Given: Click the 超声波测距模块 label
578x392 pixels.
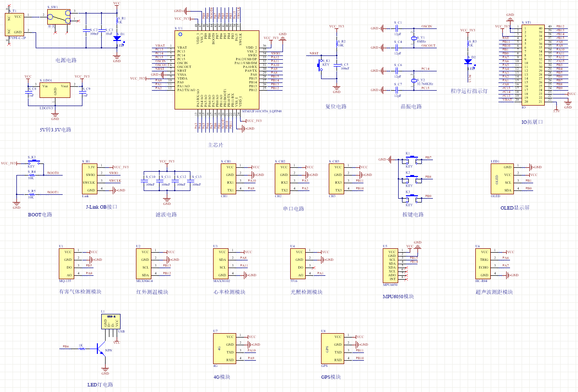Looking at the screenshot, I should (x=494, y=292).
